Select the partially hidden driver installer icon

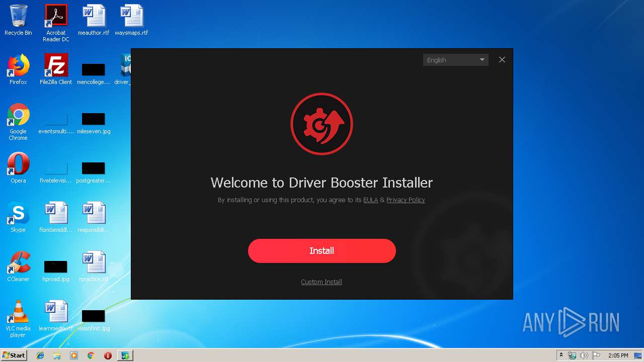click(x=123, y=69)
